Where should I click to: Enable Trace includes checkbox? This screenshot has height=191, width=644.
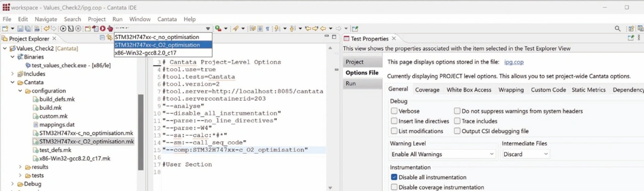tap(457, 121)
